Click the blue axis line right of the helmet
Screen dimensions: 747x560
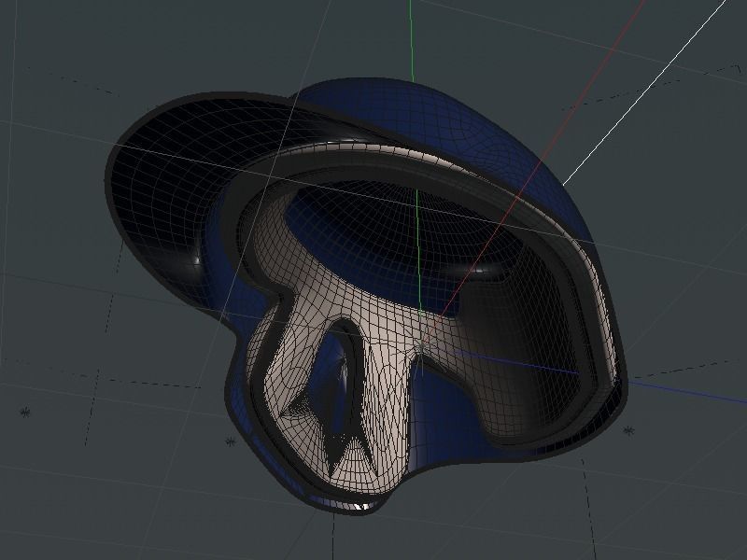[686, 393]
